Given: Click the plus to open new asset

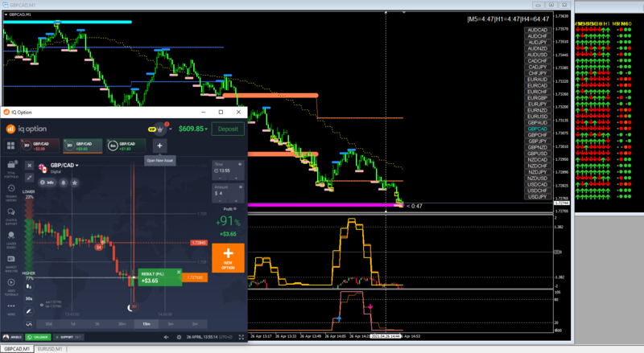Looking at the screenshot, I should coord(159,146).
